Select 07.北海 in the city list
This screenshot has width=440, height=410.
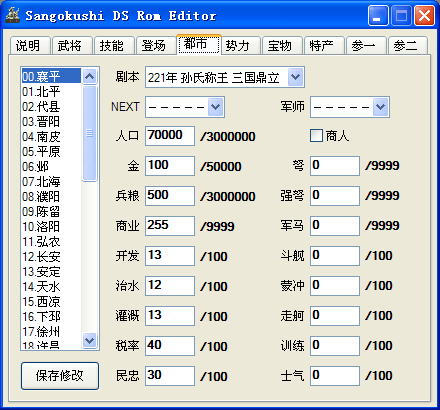(x=51, y=181)
